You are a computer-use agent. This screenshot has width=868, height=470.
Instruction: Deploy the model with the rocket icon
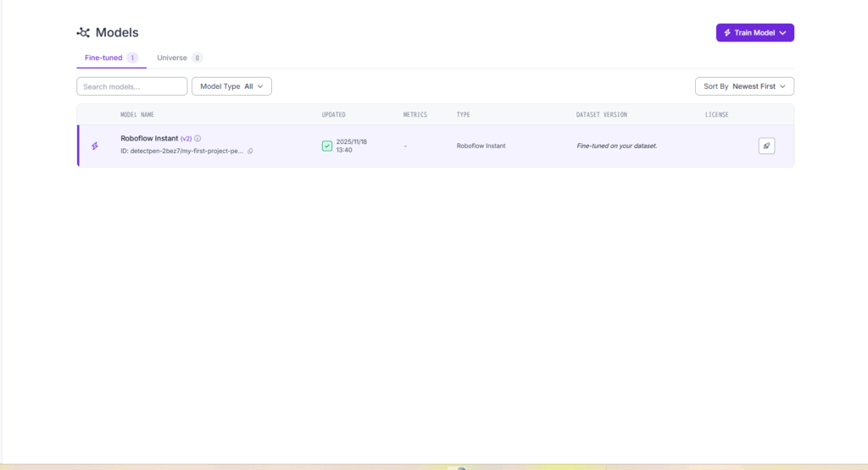[766, 146]
